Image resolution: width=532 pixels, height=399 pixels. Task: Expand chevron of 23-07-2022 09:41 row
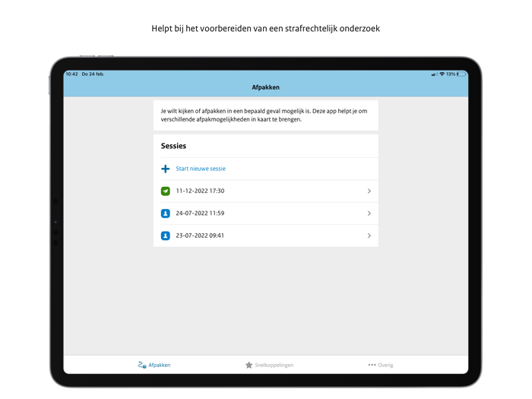(x=369, y=236)
